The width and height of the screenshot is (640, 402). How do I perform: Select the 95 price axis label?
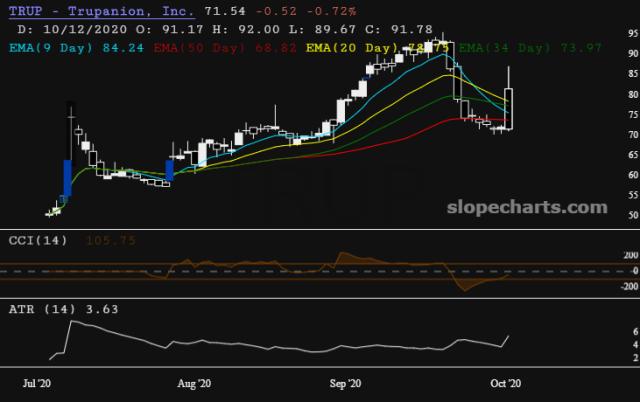tap(633, 33)
